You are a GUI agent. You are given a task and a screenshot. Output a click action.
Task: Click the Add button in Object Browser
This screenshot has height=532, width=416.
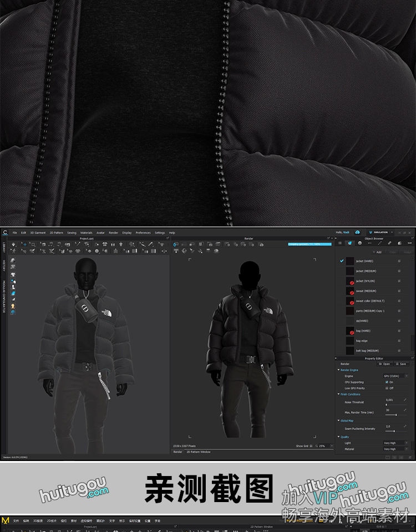tap(378, 252)
